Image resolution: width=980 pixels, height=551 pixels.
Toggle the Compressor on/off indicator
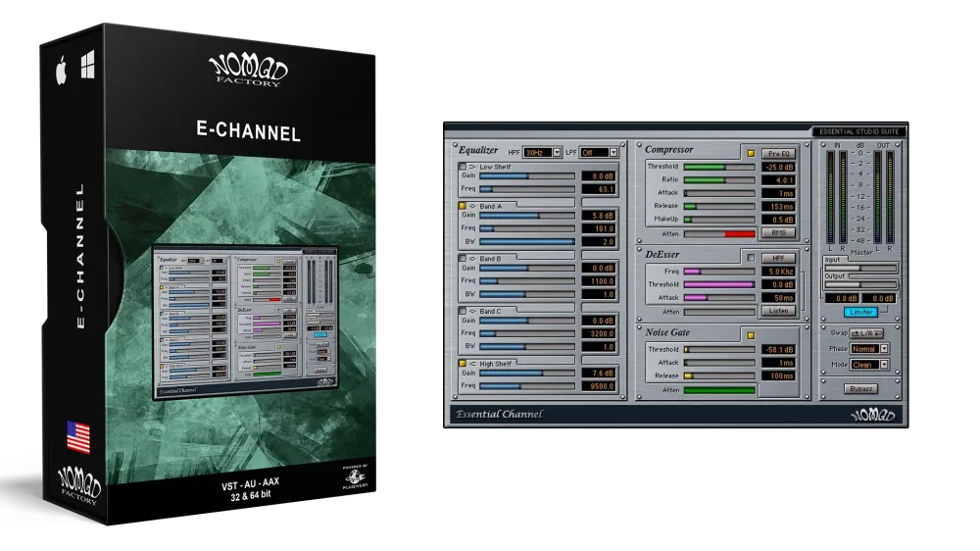751,153
